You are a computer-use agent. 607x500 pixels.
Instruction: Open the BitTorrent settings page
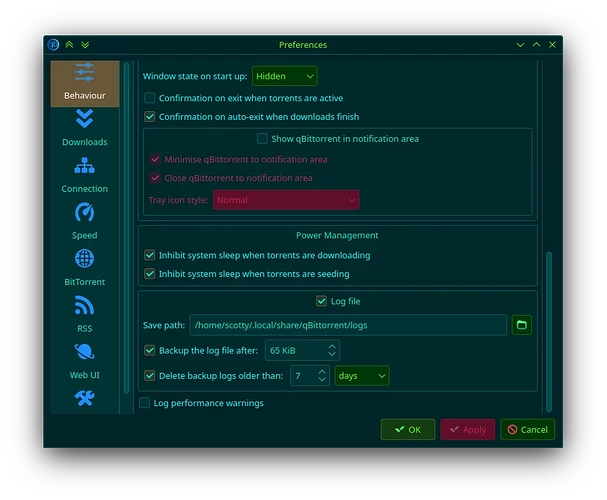tap(85, 269)
